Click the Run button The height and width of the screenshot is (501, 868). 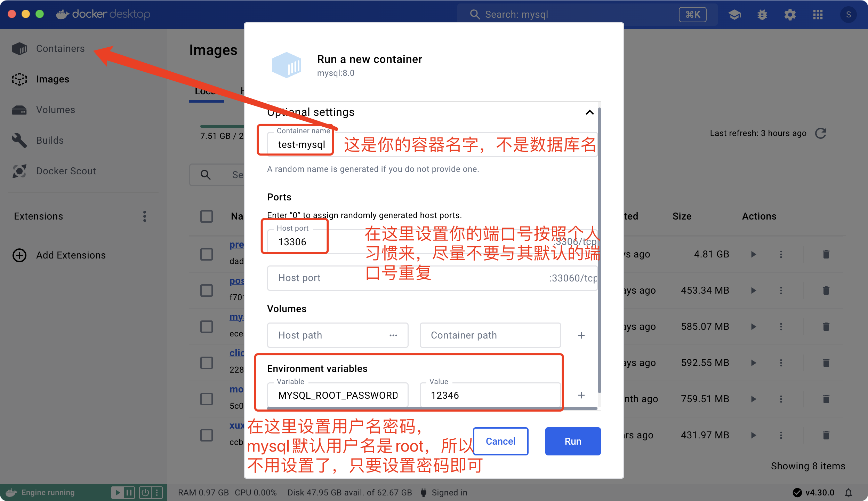[573, 441]
